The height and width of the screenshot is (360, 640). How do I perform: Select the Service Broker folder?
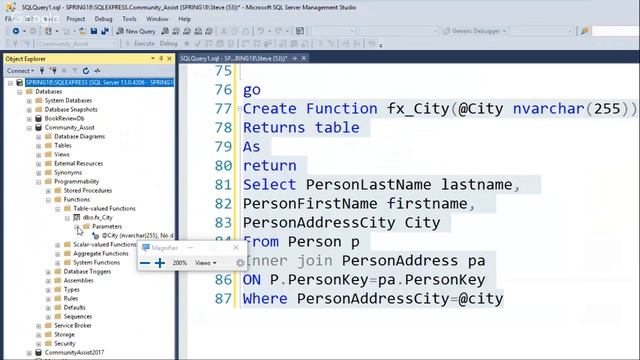(73, 325)
